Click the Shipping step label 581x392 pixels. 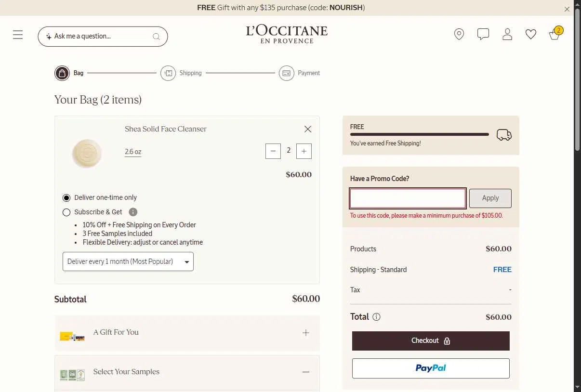[191, 73]
